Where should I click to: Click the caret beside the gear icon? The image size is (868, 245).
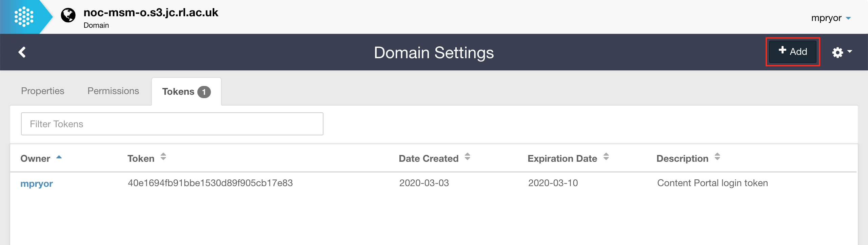850,52
